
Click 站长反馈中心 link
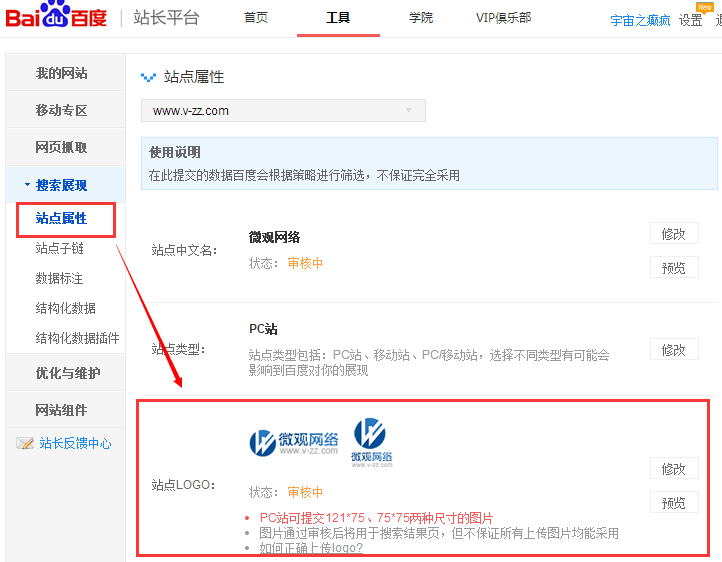click(x=75, y=443)
